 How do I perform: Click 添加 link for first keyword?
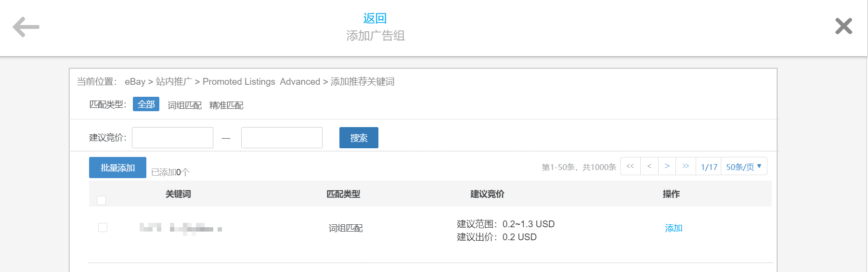674,228
